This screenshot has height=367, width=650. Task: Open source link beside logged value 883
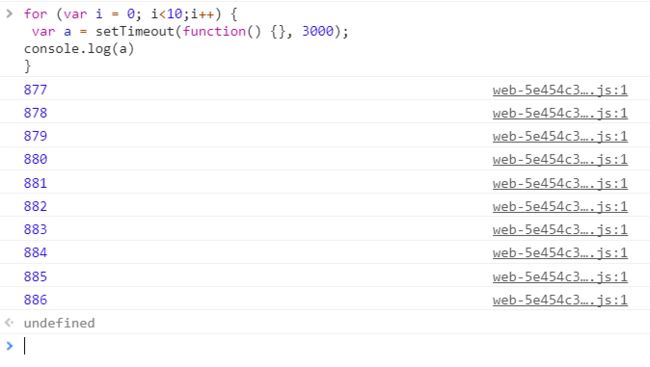(x=560, y=230)
